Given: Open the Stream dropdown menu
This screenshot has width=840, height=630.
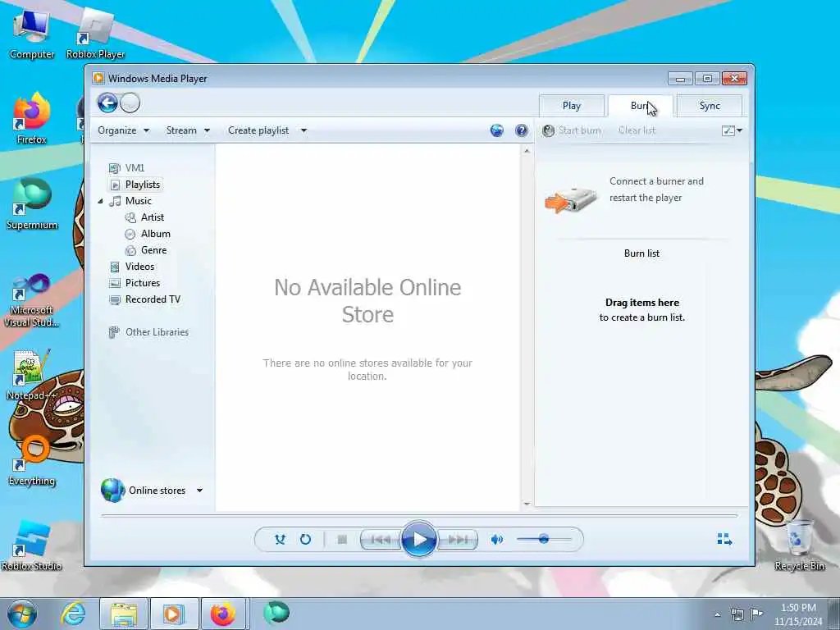Looking at the screenshot, I should [x=188, y=130].
